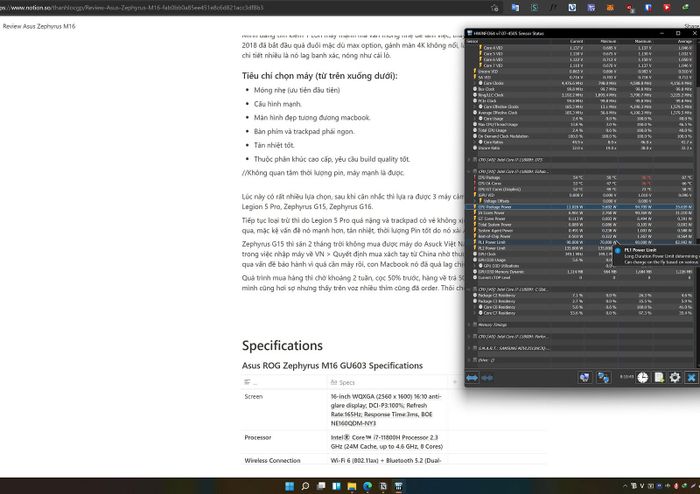Select Total CPU Usage sensor row

pos(580,130)
